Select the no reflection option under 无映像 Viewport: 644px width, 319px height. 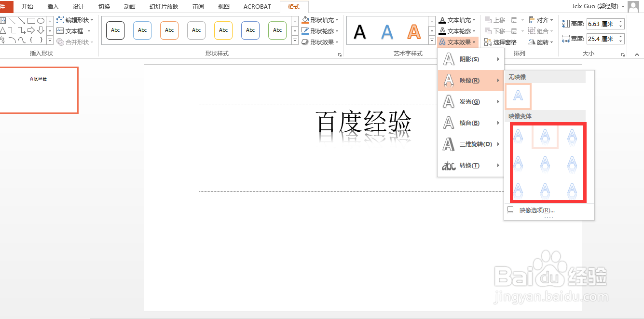click(x=518, y=96)
